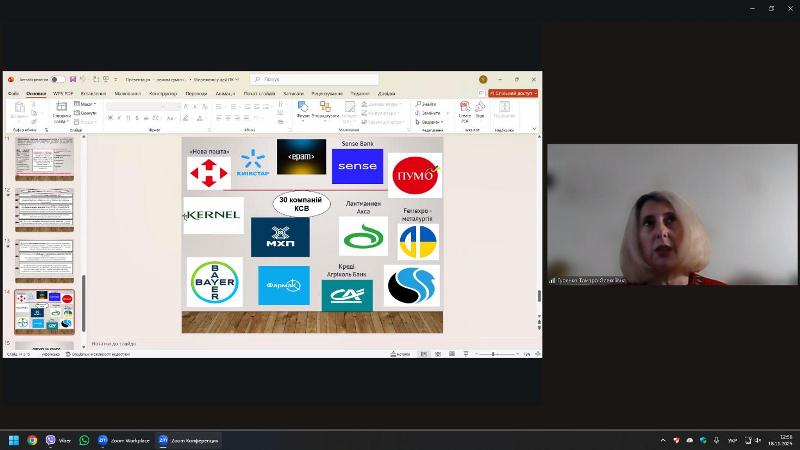Click the user account avatar in PowerPoint
This screenshot has height=450, width=800.
click(x=483, y=80)
